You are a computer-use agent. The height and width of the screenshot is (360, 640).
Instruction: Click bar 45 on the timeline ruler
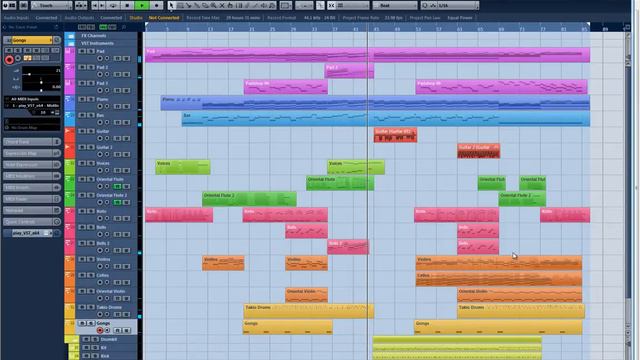click(376, 29)
